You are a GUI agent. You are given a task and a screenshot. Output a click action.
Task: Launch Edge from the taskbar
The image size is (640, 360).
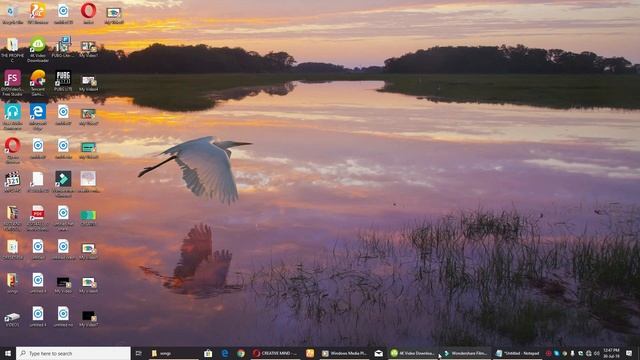coord(224,353)
